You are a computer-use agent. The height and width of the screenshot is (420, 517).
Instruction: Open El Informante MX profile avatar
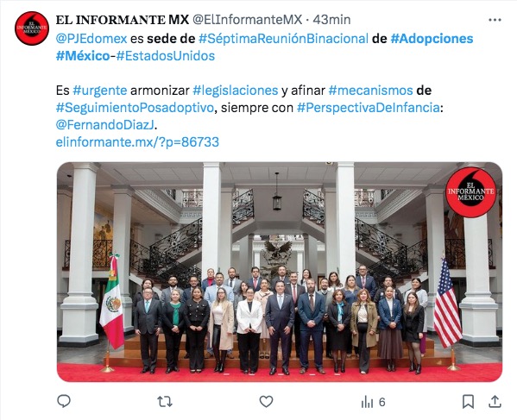pos(32,28)
